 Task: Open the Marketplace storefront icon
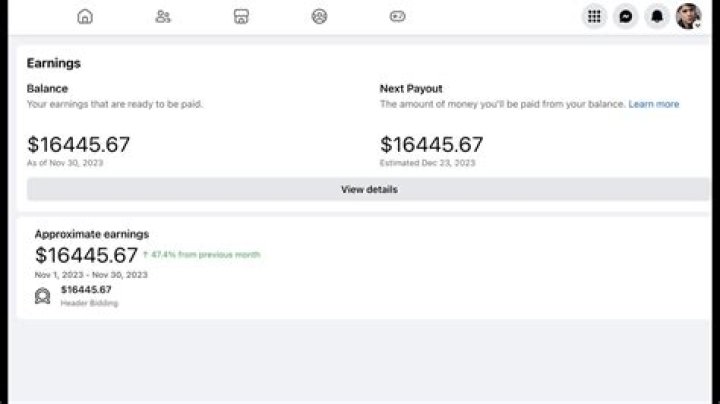(241, 17)
